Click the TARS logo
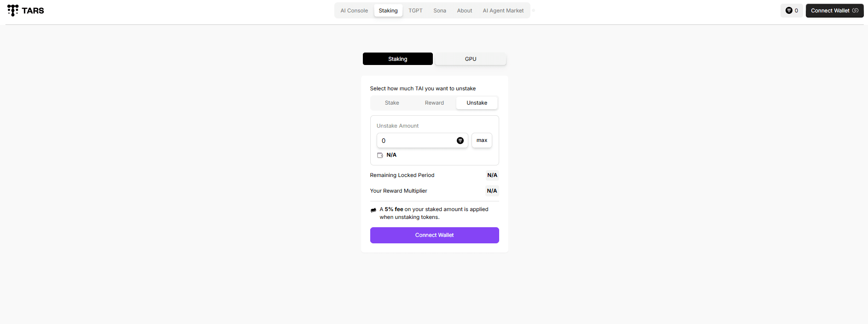Screen dimensions: 868x324 [x=26, y=11]
